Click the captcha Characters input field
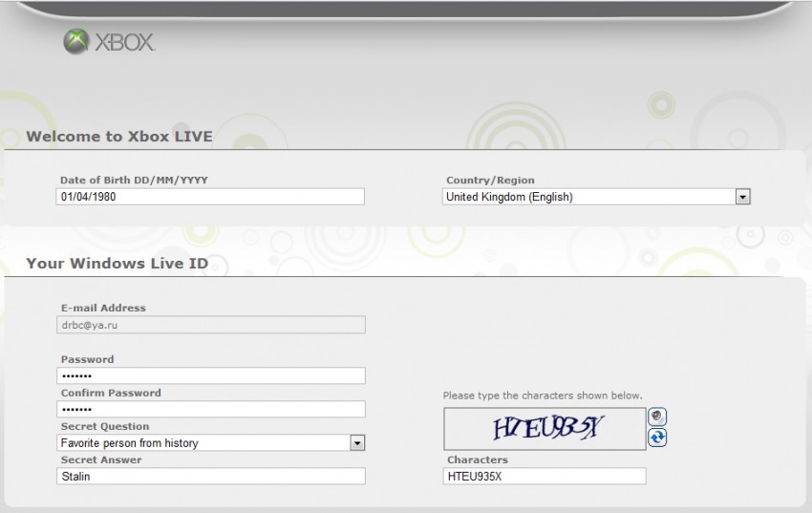812x513 pixels. tap(545, 477)
